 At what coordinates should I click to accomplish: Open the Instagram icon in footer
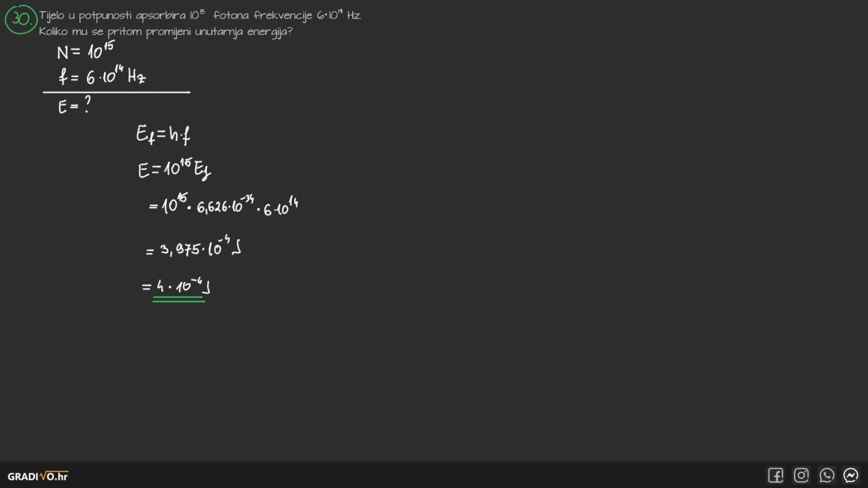[801, 475]
